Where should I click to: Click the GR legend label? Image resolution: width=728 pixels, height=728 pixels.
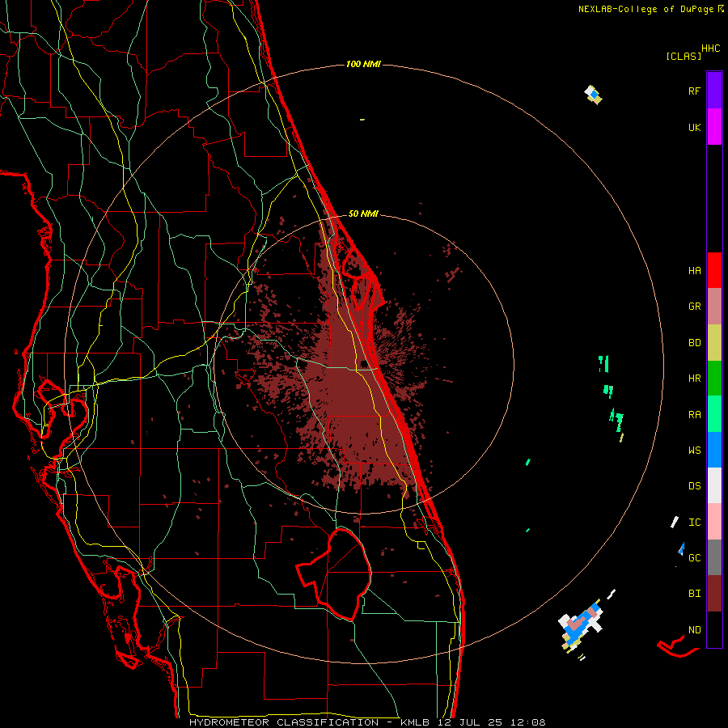pyautogui.click(x=694, y=307)
